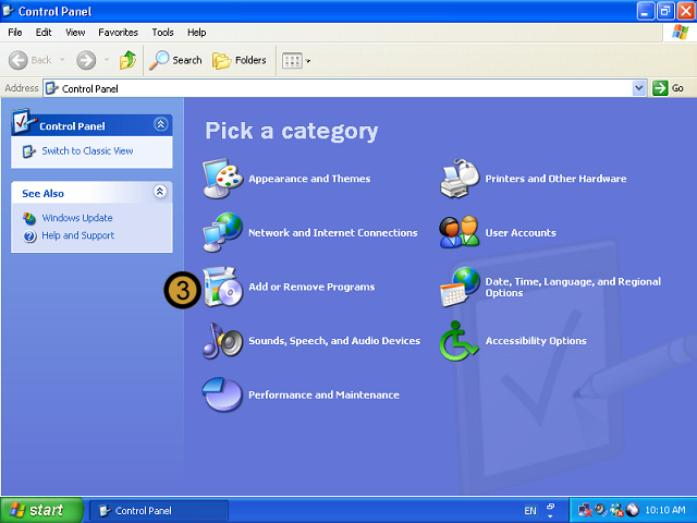The width and height of the screenshot is (697, 523).
Task: Click the EN language indicator in taskbar
Action: [530, 511]
